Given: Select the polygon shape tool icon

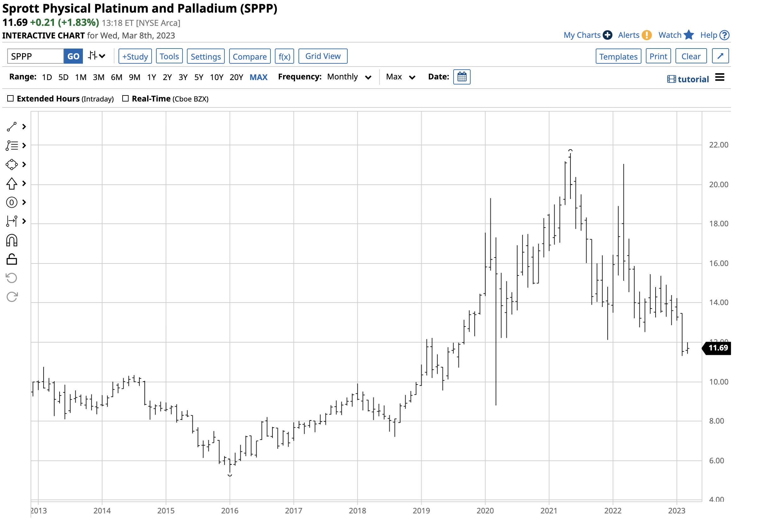Looking at the screenshot, I should tap(12, 165).
